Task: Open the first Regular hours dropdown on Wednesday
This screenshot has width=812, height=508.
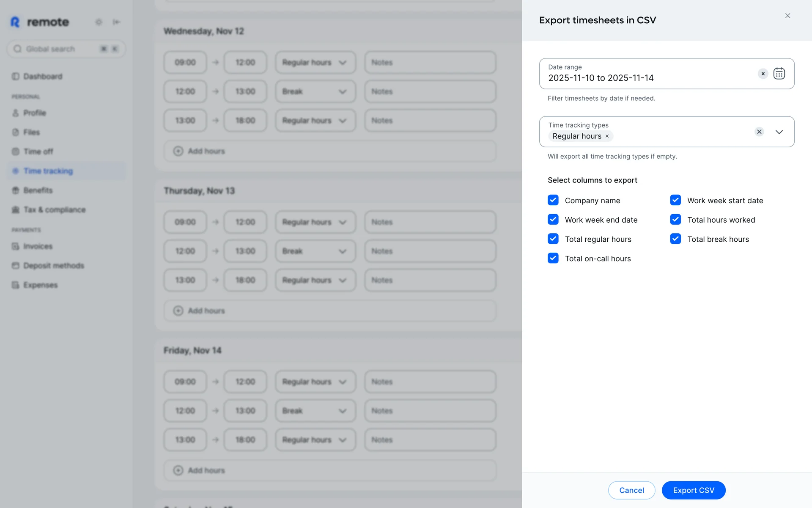Action: click(315, 63)
